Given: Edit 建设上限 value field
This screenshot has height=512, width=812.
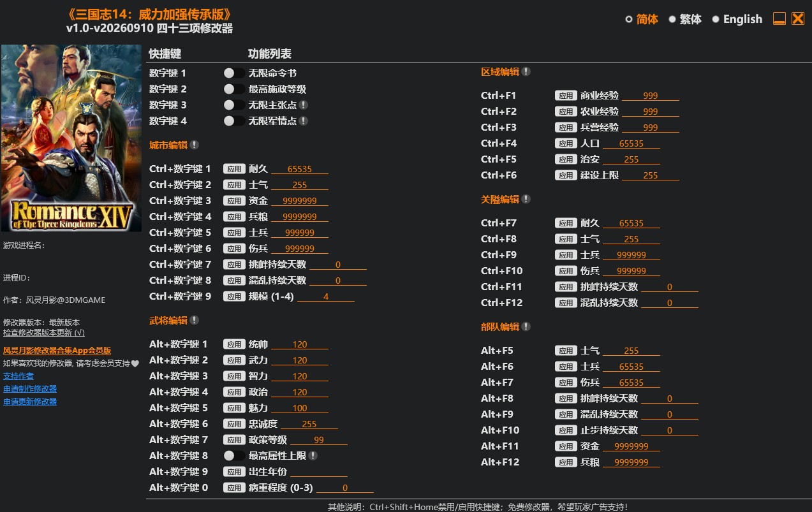Looking at the screenshot, I should click(651, 175).
